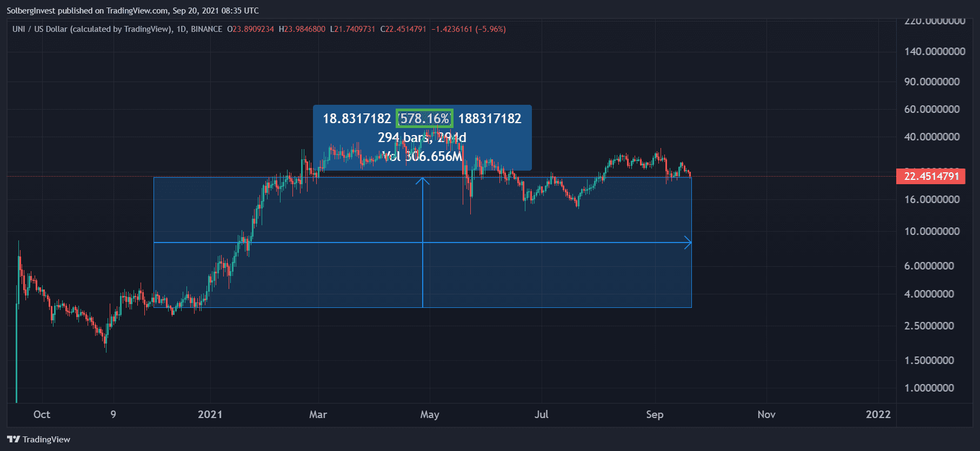Click the 2022 label on the time axis
This screenshot has width=980, height=451.
(x=878, y=414)
